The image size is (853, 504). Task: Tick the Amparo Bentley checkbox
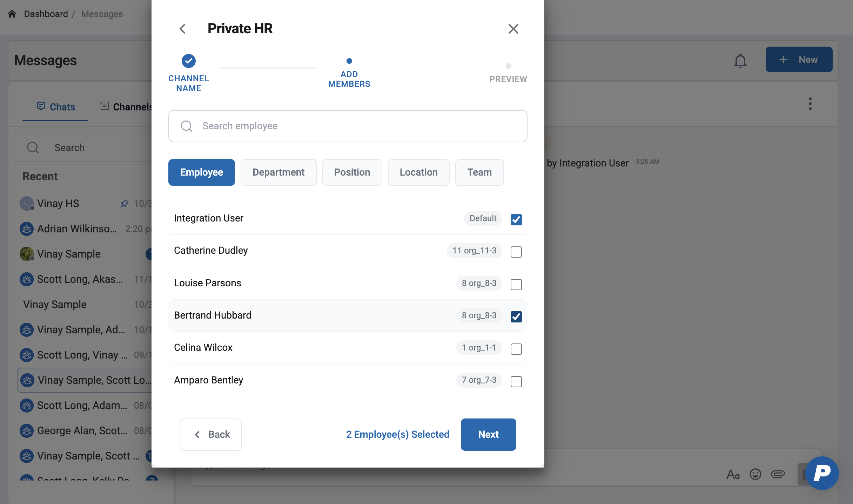pos(516,381)
